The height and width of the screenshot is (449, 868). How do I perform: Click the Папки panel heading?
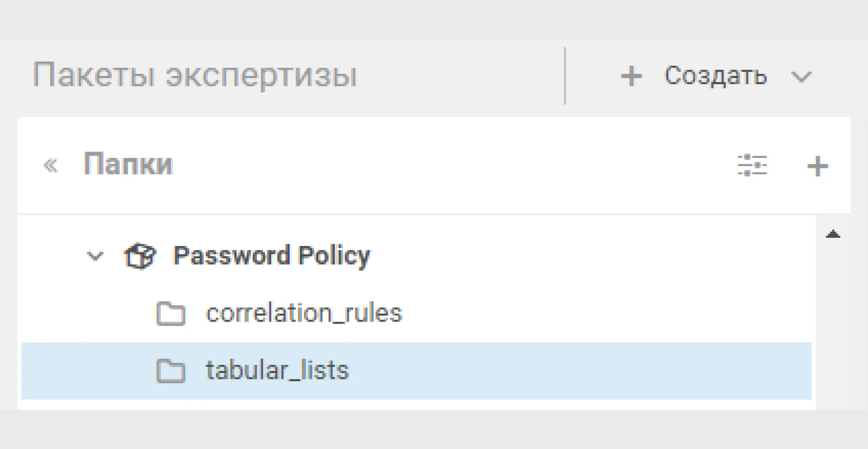point(128,164)
